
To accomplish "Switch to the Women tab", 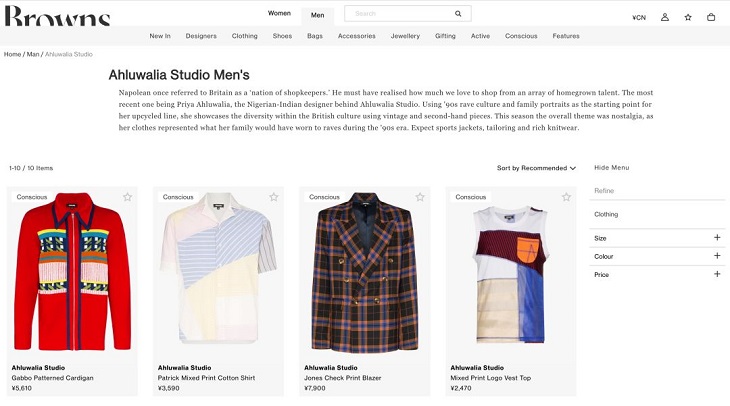I will [x=279, y=13].
